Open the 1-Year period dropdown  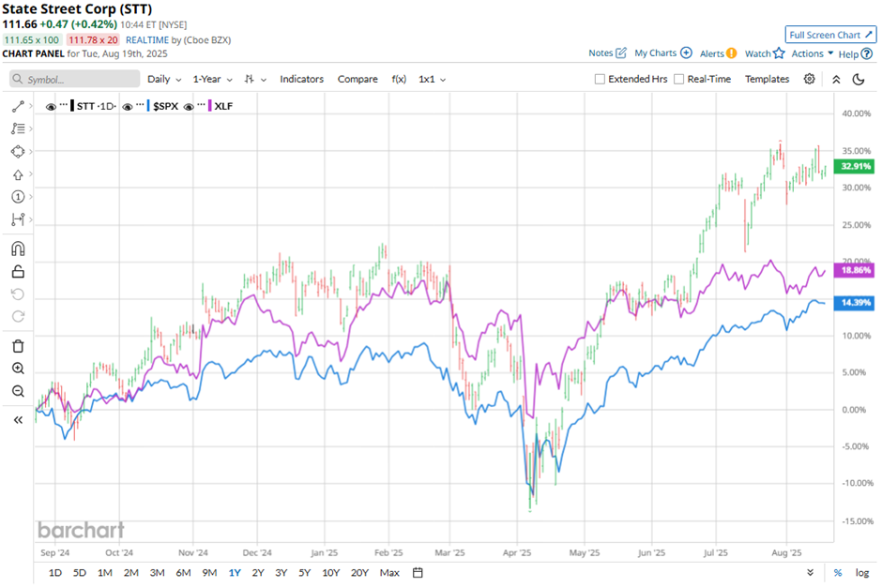pos(213,80)
